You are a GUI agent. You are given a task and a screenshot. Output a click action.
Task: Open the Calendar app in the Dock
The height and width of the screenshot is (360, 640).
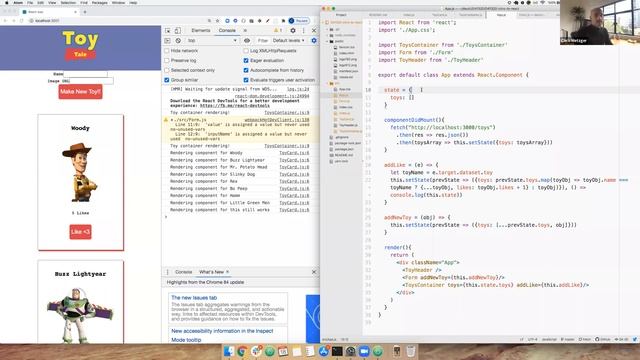[x=283, y=351]
